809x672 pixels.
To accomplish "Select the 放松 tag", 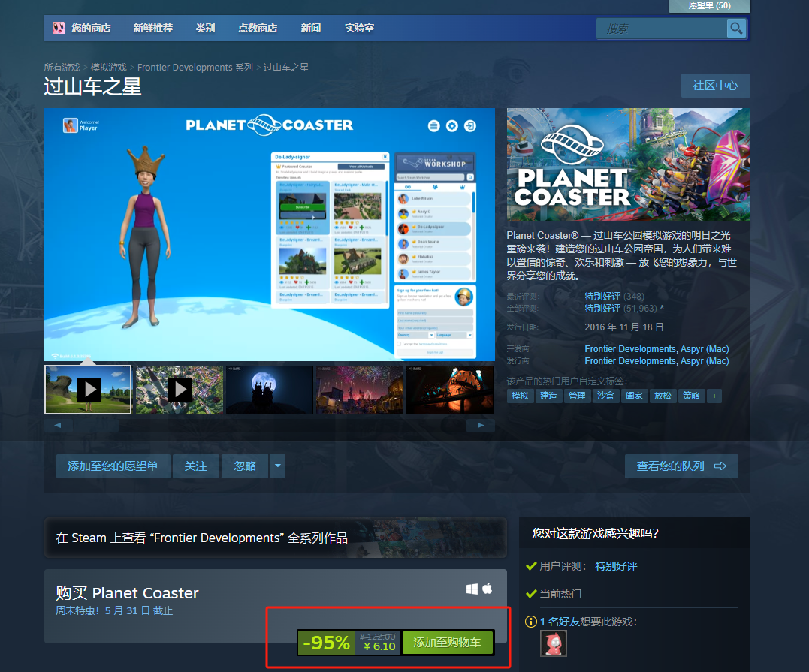I will pos(663,396).
